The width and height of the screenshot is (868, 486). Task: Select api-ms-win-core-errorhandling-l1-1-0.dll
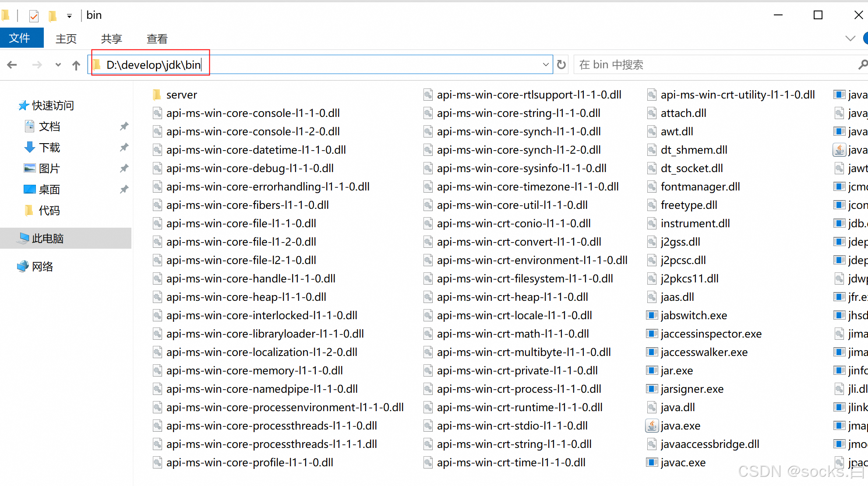pos(268,187)
